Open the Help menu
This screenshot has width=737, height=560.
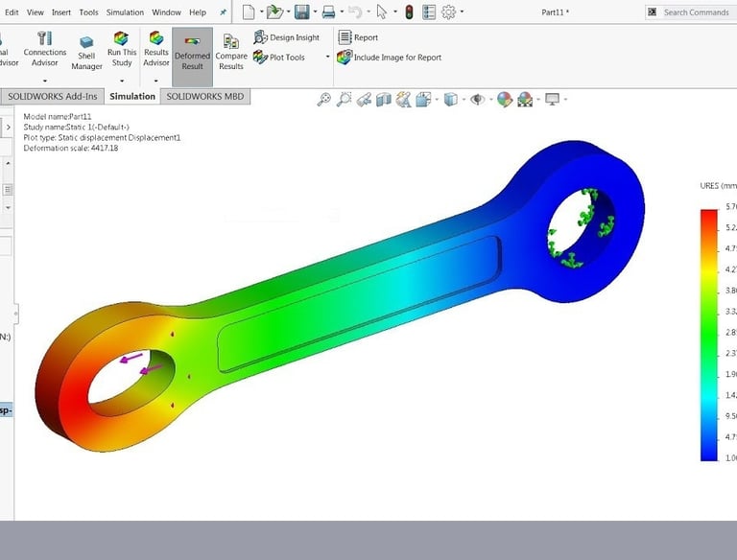point(198,12)
